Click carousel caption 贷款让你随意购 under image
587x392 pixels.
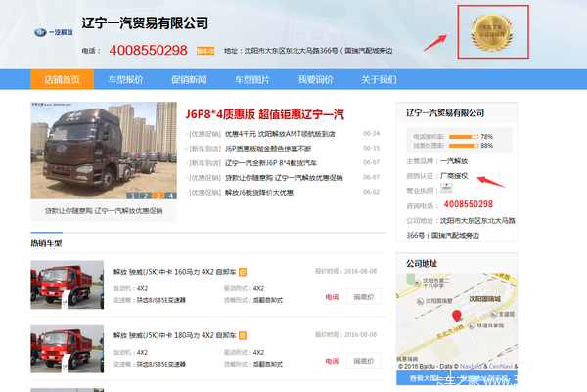pos(104,211)
